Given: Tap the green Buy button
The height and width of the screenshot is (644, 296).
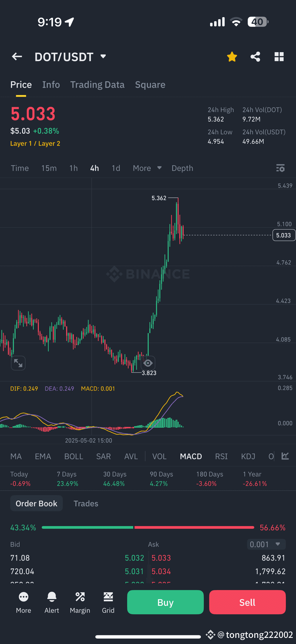Looking at the screenshot, I should [166, 602].
